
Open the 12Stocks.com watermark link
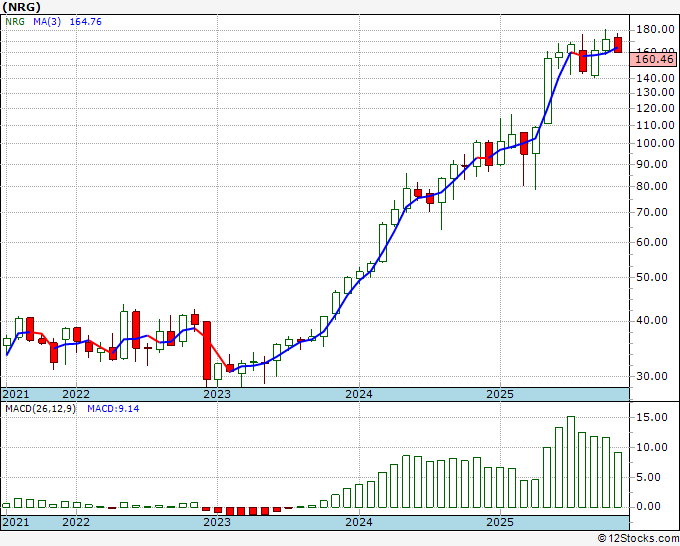634,538
